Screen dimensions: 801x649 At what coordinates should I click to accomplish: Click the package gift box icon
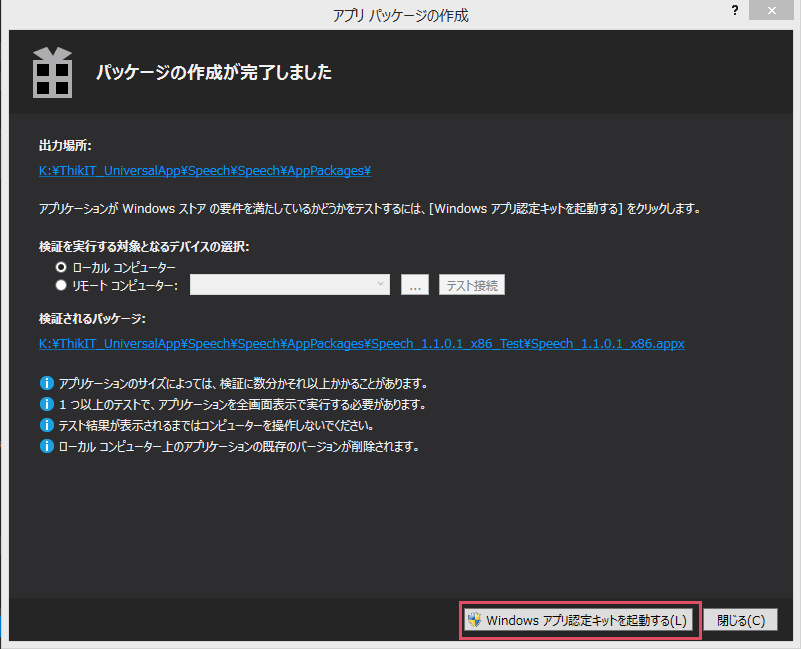pyautogui.click(x=52, y=72)
